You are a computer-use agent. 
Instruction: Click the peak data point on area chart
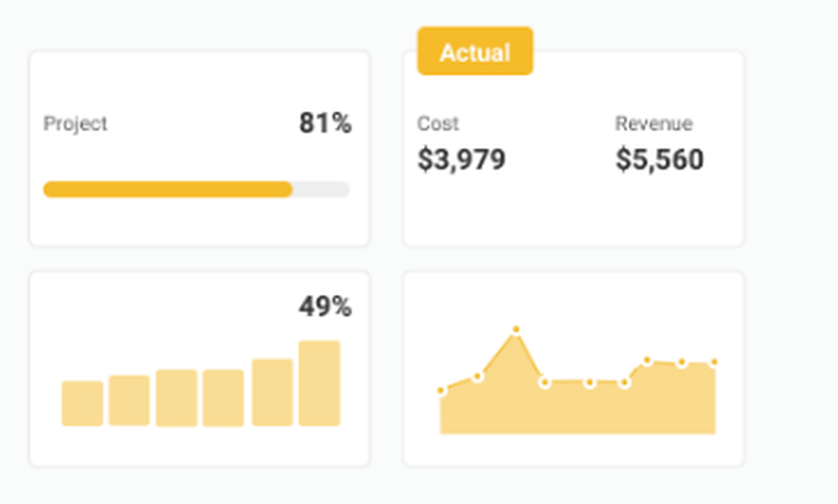(x=515, y=330)
